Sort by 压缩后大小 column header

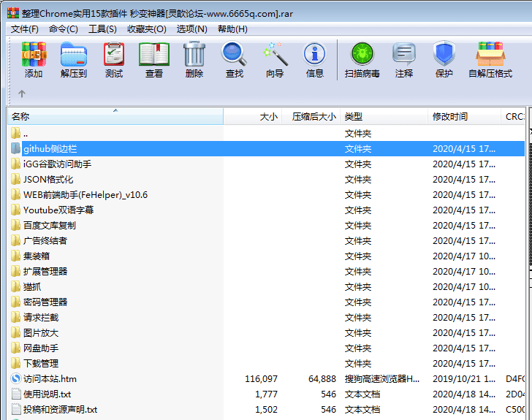[x=311, y=117]
